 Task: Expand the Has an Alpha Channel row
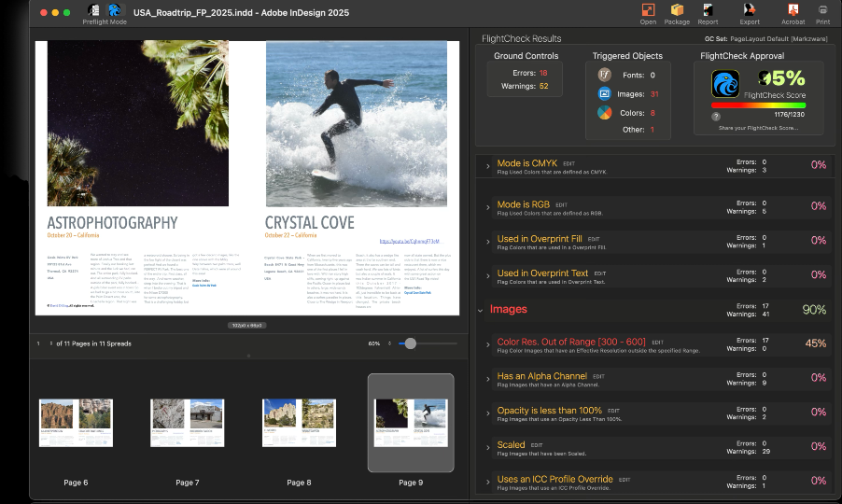[487, 379]
